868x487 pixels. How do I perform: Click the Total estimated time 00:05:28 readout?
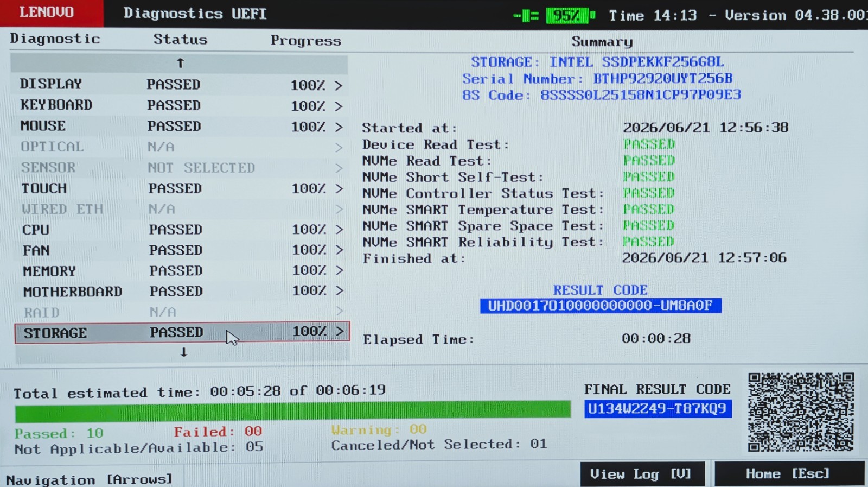coord(200,391)
